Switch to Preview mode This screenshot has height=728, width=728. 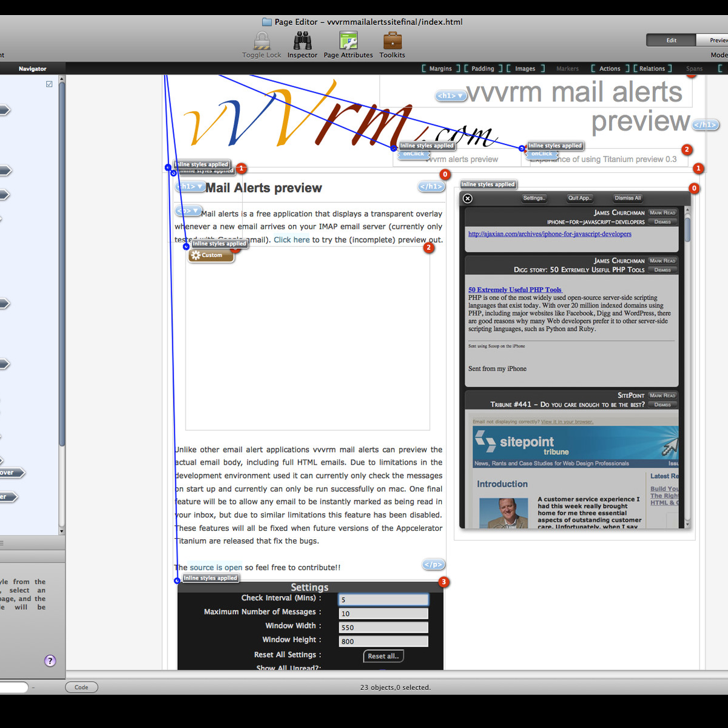[712, 40]
